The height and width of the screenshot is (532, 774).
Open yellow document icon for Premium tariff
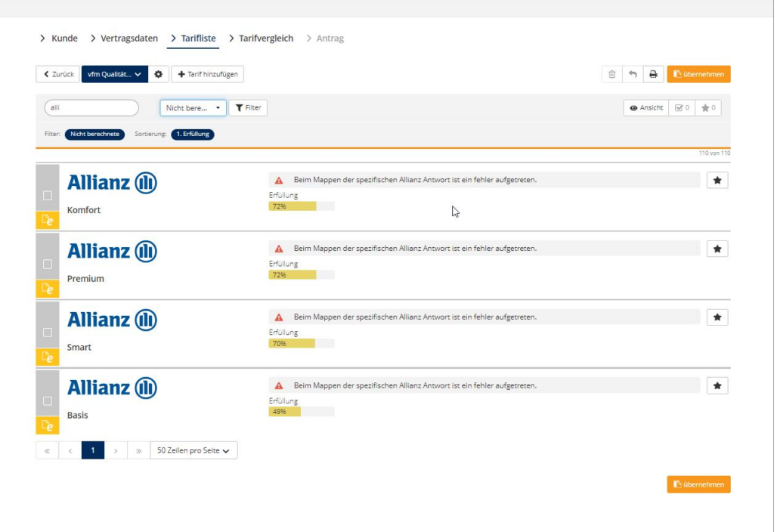click(48, 289)
